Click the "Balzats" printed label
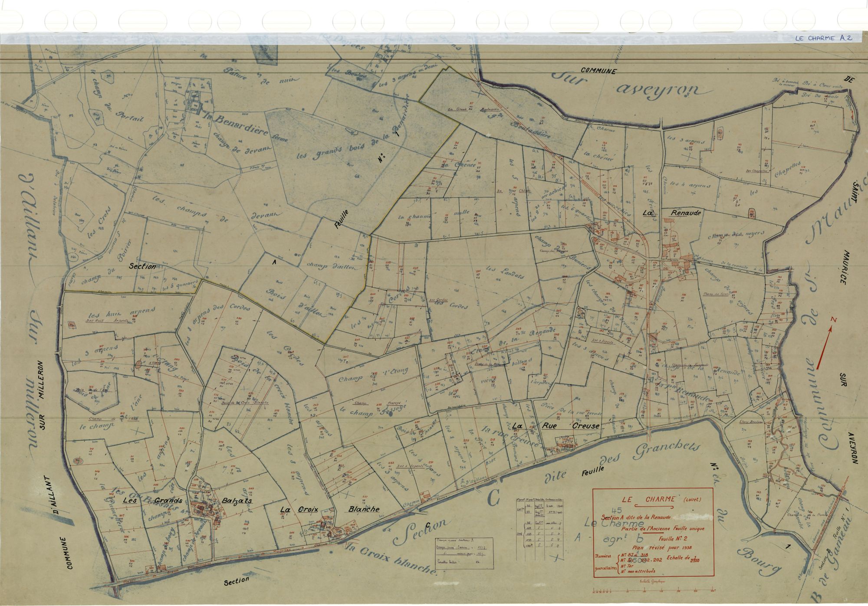The height and width of the screenshot is (606, 868). point(237,501)
